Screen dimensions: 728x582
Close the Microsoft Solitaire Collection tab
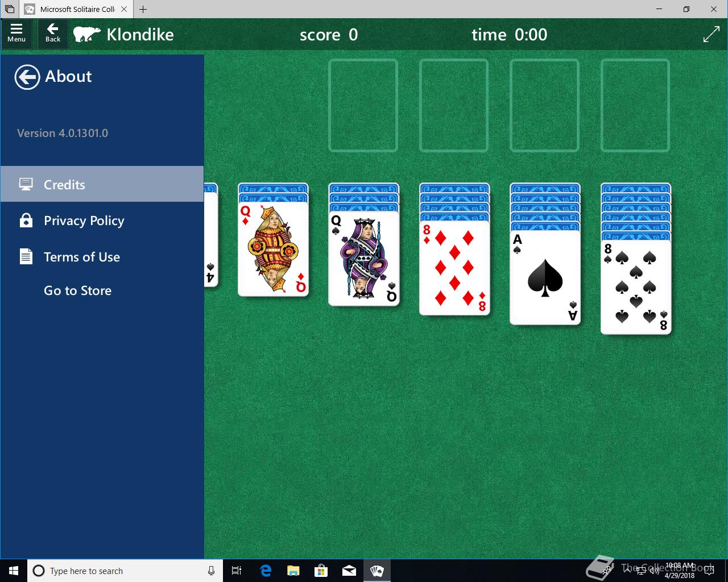pyautogui.click(x=124, y=9)
